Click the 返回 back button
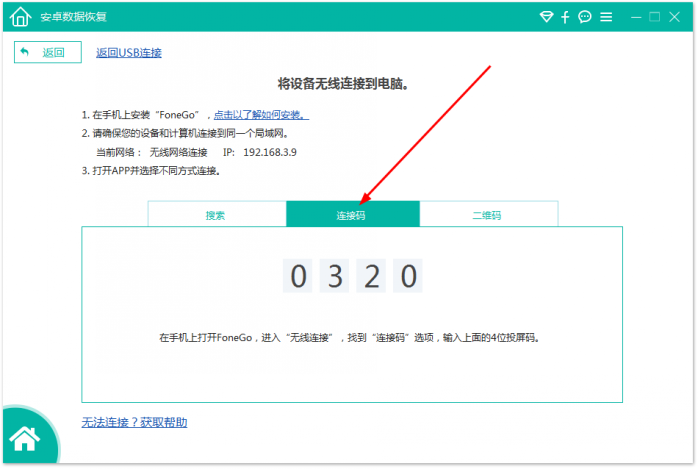698x469 pixels. click(48, 52)
